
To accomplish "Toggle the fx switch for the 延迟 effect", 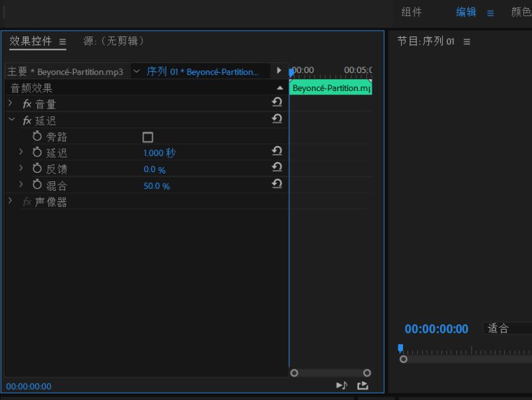I will (27, 120).
